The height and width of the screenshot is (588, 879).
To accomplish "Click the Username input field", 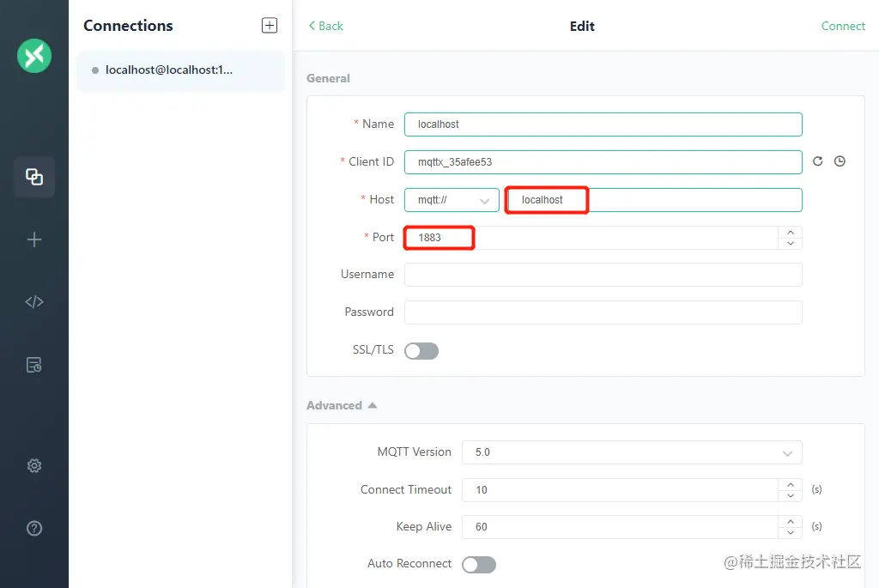I will 603,275.
